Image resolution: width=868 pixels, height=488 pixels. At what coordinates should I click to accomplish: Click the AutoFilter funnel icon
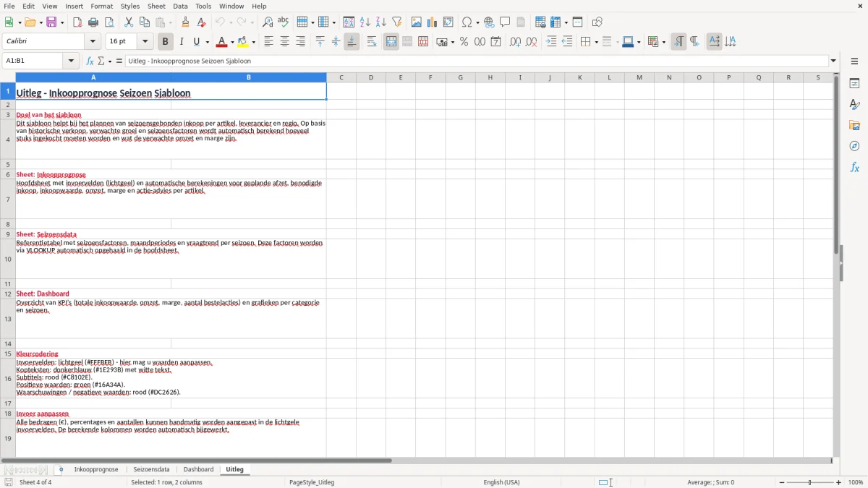[x=397, y=22]
